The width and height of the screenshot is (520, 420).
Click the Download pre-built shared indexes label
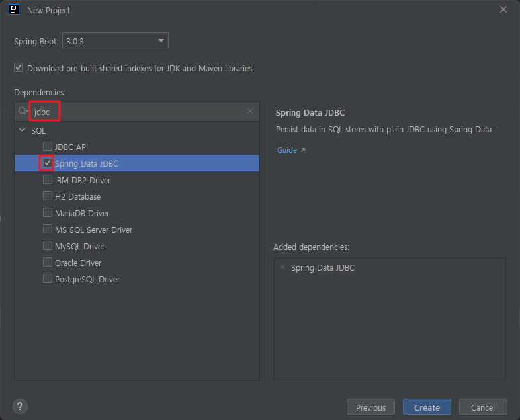tap(140, 69)
